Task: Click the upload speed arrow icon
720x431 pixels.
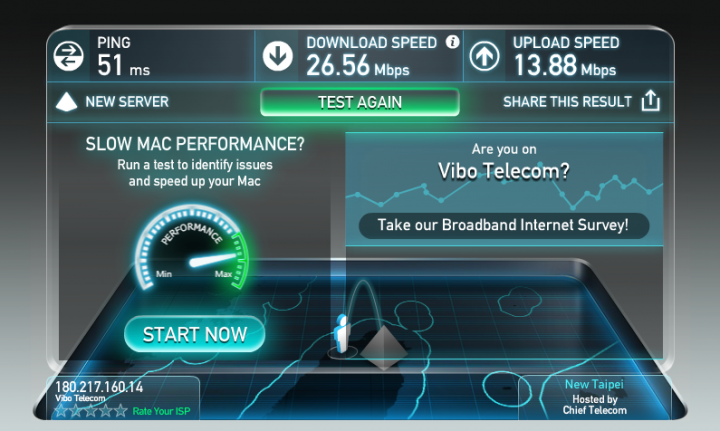Action: click(484, 56)
